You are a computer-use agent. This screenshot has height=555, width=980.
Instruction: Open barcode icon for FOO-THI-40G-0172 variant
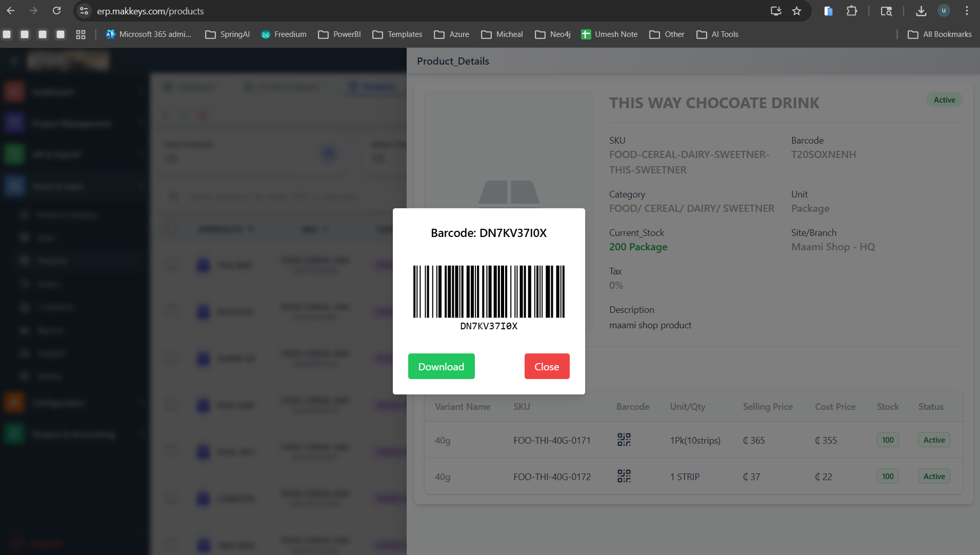(x=624, y=476)
